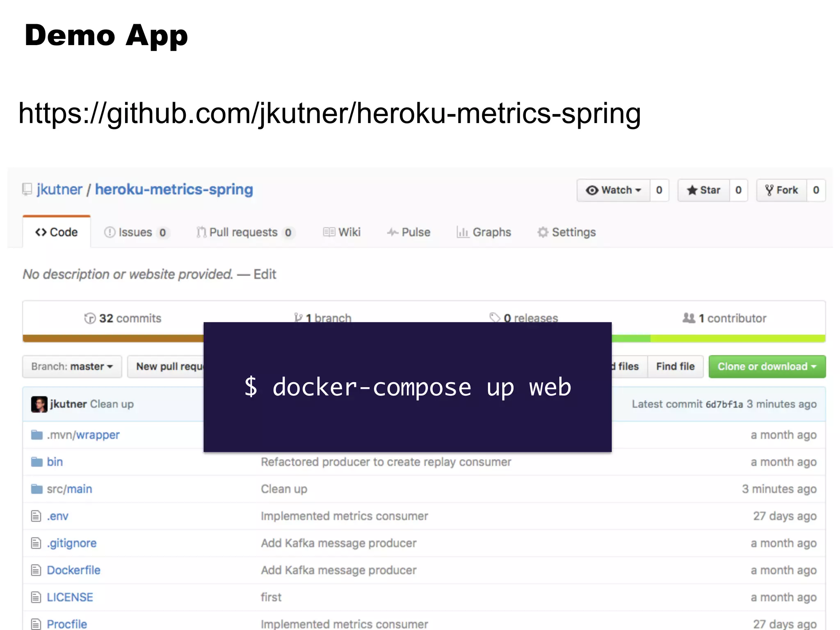Click the repository book icon beside jkutner

27,189
